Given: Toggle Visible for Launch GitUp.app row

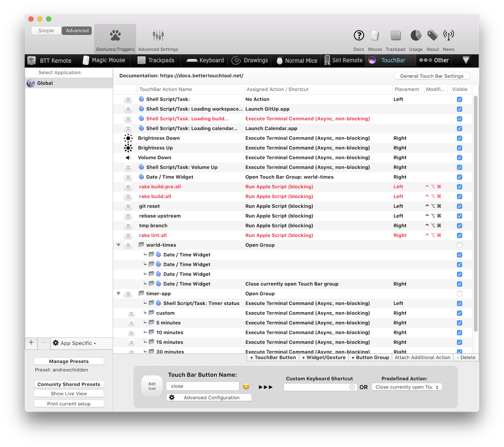Looking at the screenshot, I should tap(460, 109).
